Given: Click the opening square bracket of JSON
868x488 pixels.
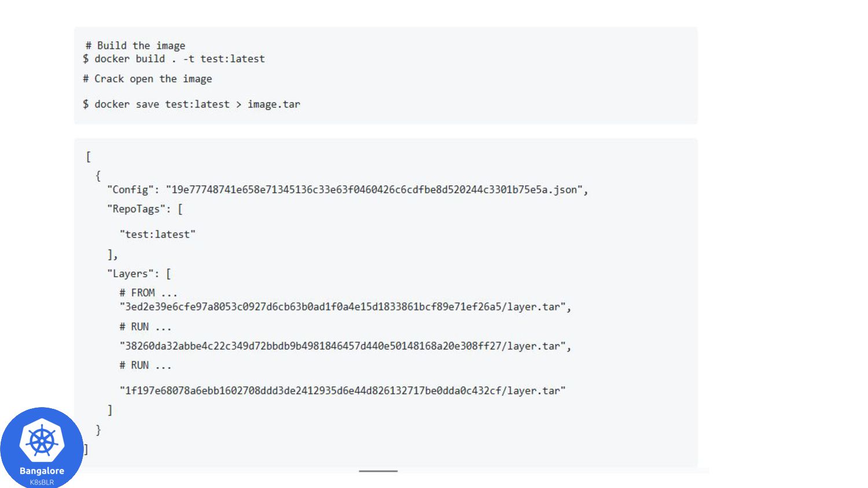Looking at the screenshot, I should (x=89, y=157).
